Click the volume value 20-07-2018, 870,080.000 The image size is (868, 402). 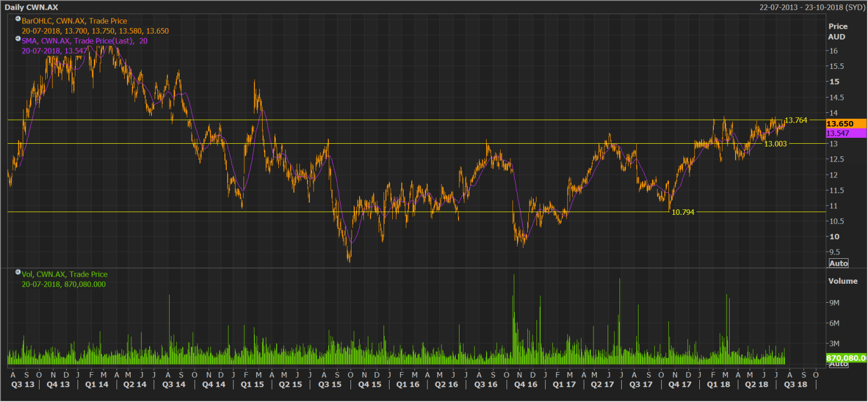(63, 284)
